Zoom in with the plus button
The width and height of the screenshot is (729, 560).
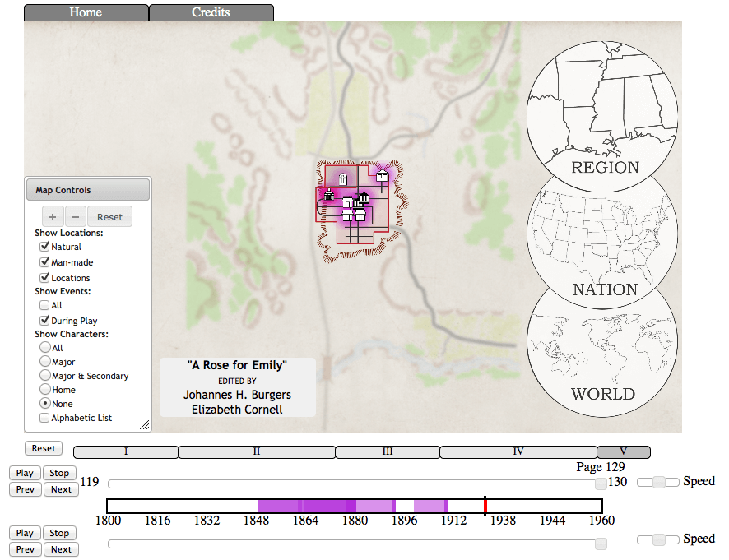coord(53,217)
